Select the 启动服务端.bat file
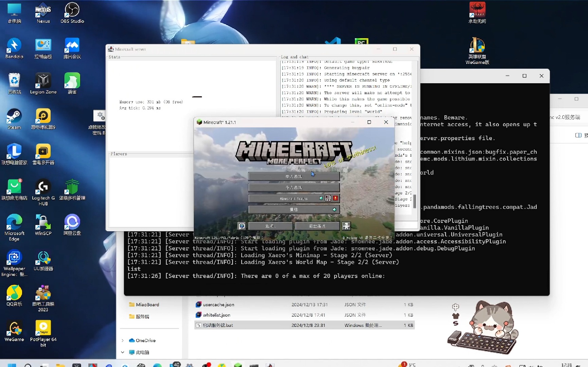 (304, 325)
